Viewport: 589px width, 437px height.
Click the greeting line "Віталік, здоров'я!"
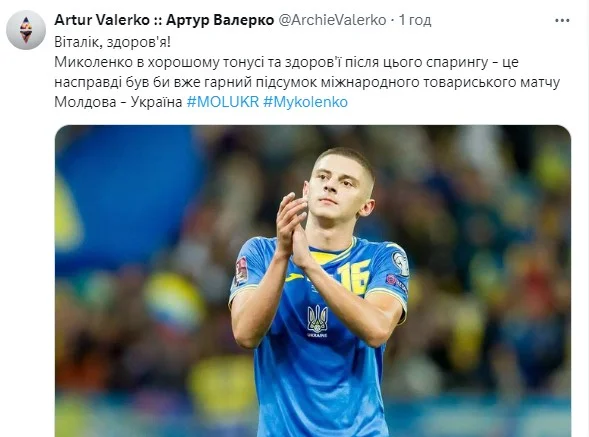pos(112,42)
